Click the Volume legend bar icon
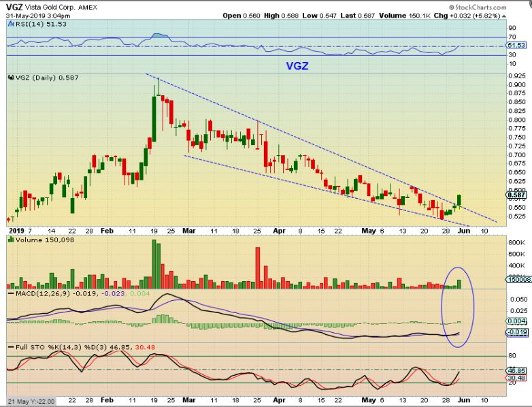This screenshot has width=532, height=407. tap(11, 240)
